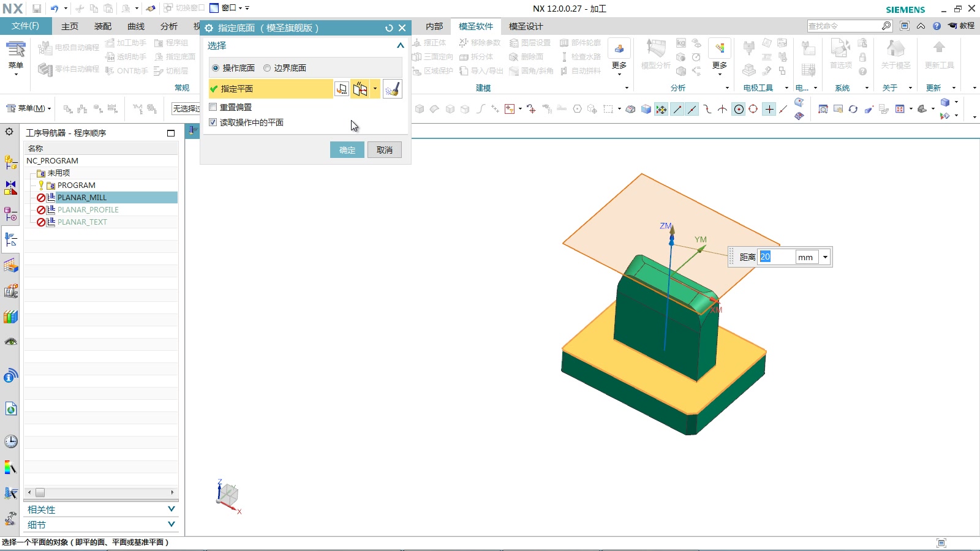Switch to the 曲线 ribbon tab

pyautogui.click(x=136, y=26)
